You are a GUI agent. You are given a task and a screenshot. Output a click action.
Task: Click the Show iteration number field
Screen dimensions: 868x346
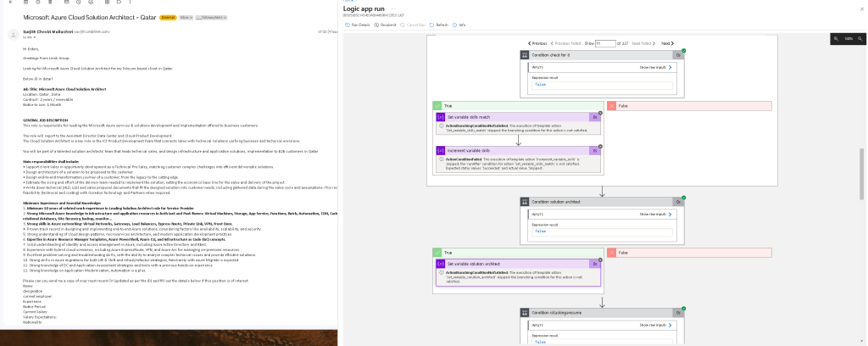605,43
